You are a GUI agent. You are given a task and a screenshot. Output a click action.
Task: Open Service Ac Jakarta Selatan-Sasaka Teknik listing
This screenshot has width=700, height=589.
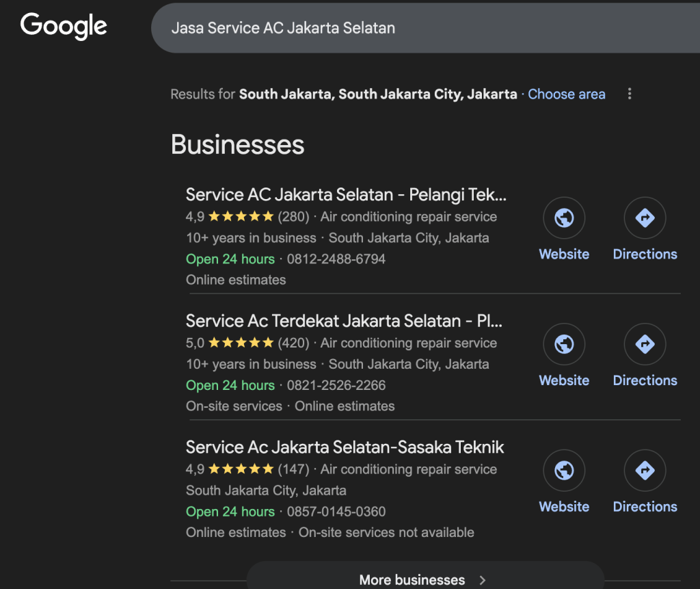point(345,447)
